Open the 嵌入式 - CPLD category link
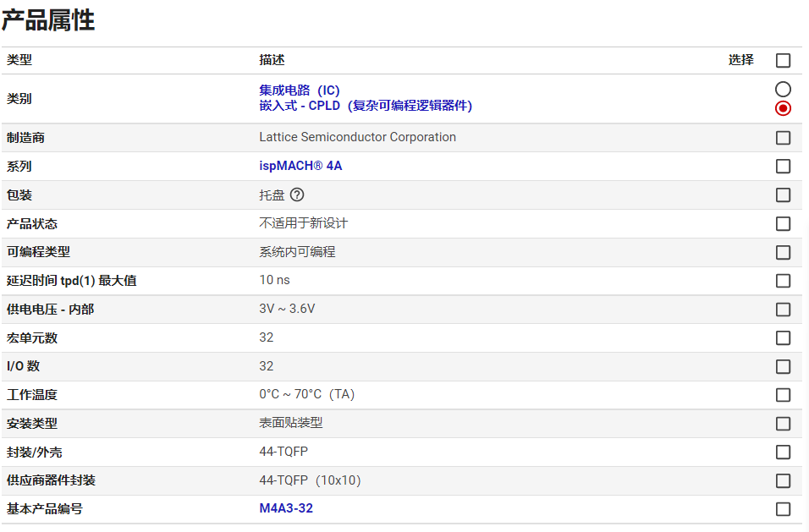The height and width of the screenshot is (532, 809). [366, 106]
